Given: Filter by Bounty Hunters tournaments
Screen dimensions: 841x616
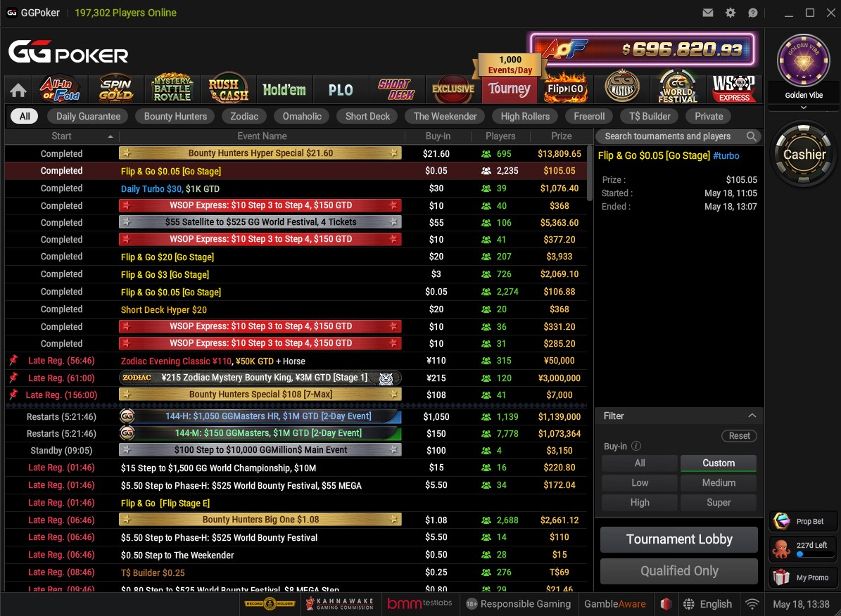Looking at the screenshot, I should pyautogui.click(x=175, y=116).
